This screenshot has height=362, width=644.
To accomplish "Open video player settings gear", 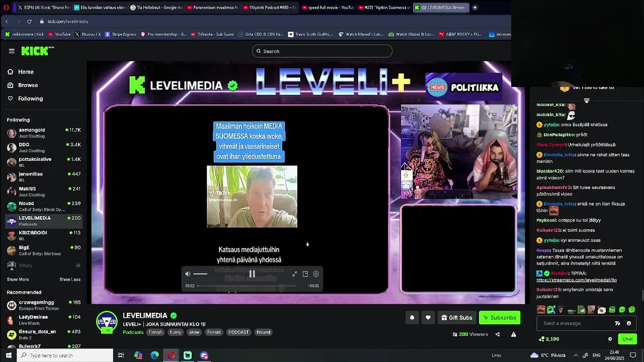I will [316, 274].
